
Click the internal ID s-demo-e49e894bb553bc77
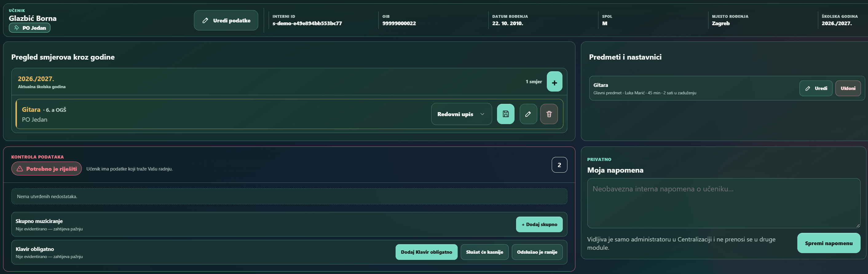[307, 23]
